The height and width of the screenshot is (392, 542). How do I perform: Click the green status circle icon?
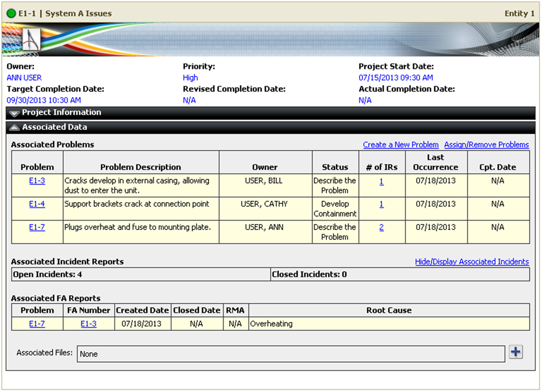tap(11, 14)
